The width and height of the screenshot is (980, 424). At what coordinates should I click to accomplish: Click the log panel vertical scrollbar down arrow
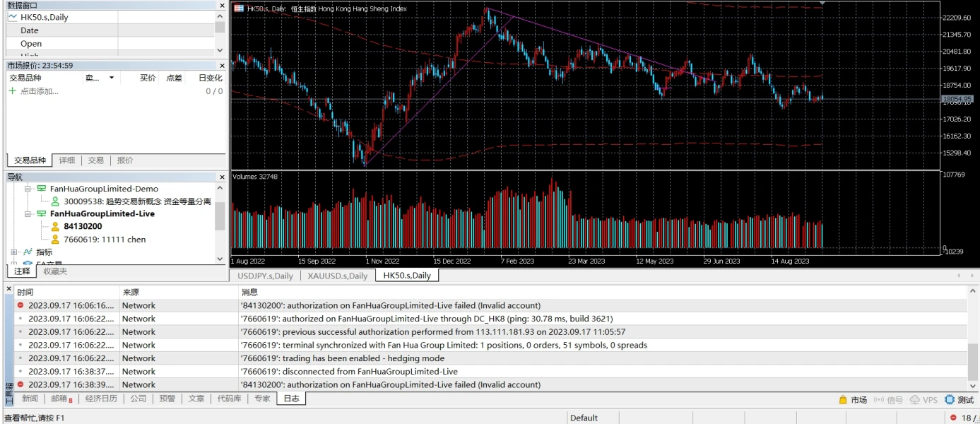pos(973,386)
